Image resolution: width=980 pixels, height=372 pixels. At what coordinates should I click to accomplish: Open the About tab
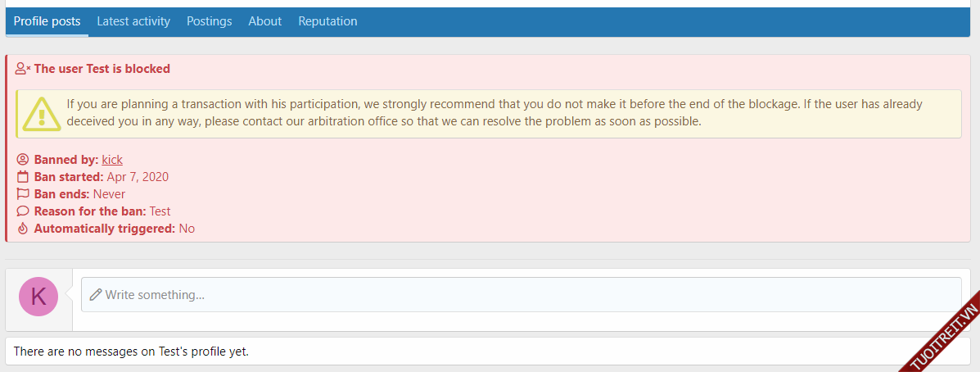coord(264,21)
